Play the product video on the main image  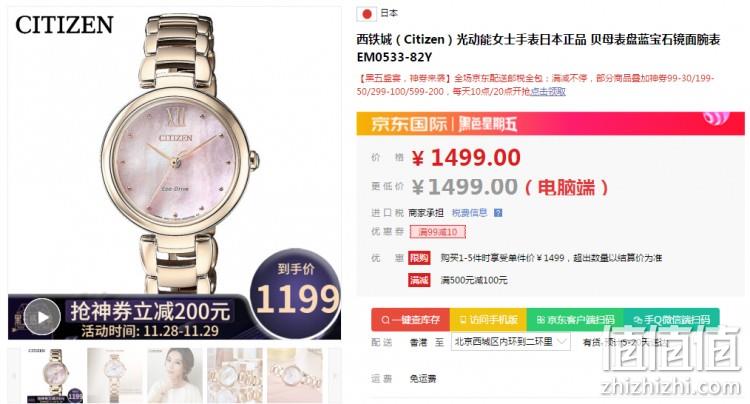point(43,317)
